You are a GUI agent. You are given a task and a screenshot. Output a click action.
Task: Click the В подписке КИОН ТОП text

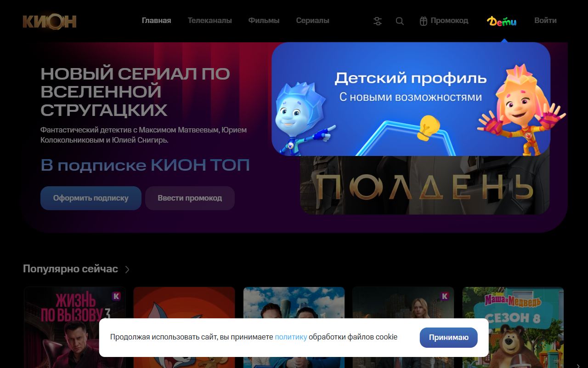pyautogui.click(x=145, y=165)
